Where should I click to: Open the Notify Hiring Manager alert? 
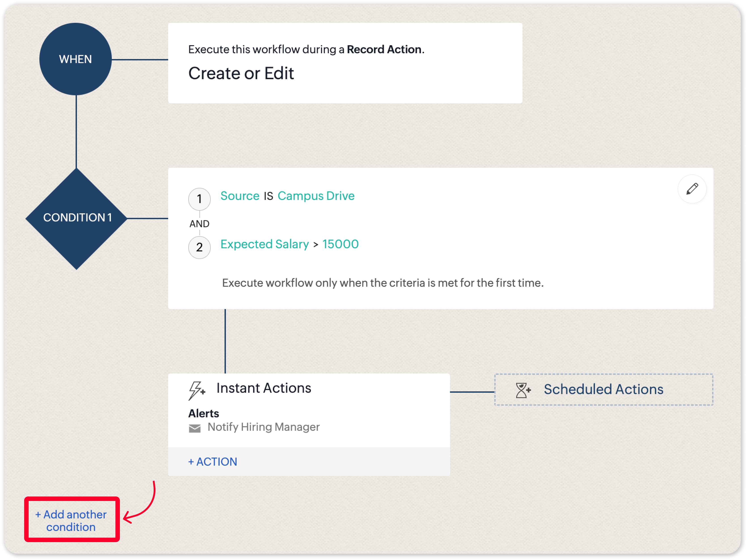[263, 427]
